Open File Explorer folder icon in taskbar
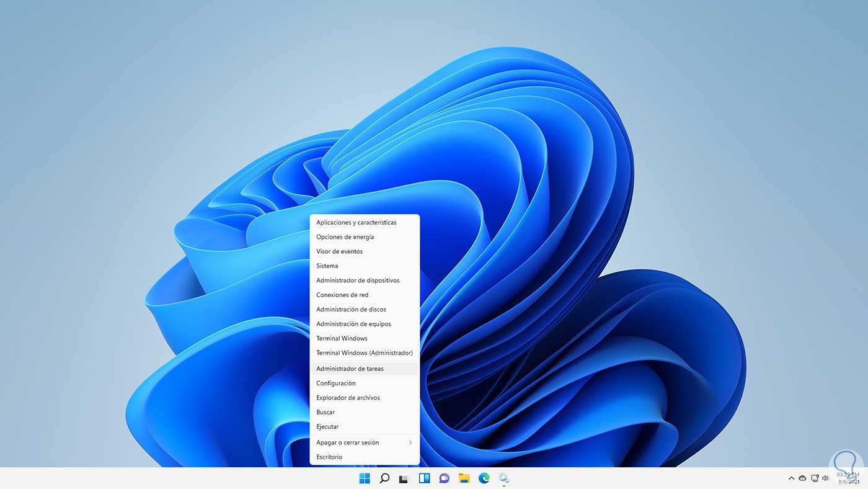This screenshot has width=868, height=489. (464, 478)
